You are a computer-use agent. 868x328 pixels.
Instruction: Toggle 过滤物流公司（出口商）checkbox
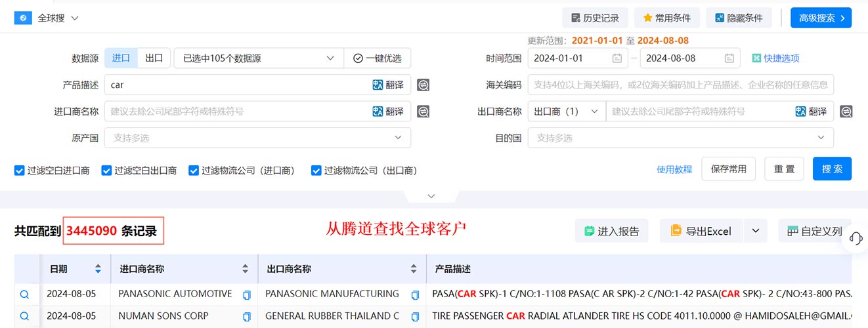click(316, 171)
